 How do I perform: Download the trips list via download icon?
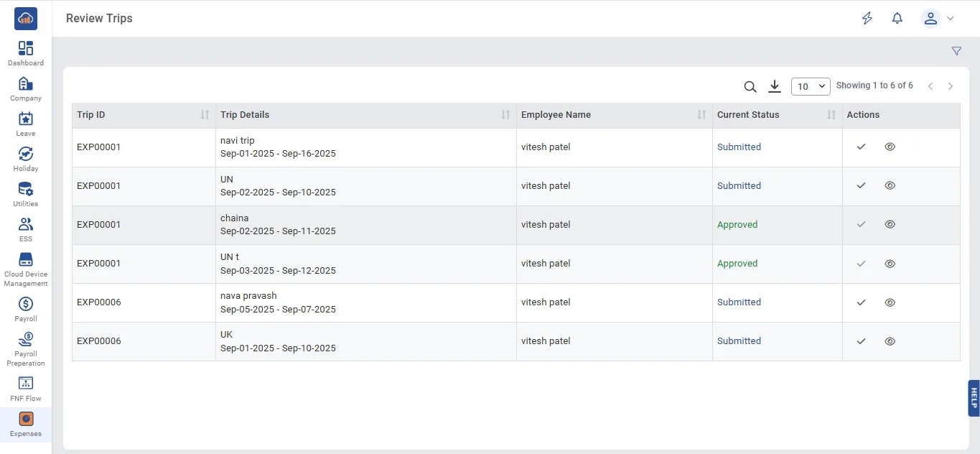[774, 86]
